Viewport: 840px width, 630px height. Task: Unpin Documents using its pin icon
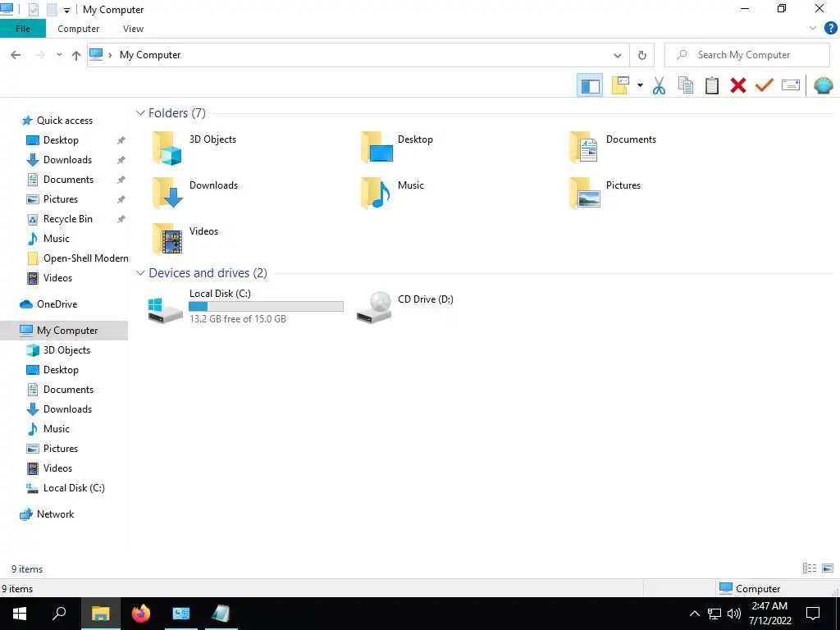tap(121, 180)
